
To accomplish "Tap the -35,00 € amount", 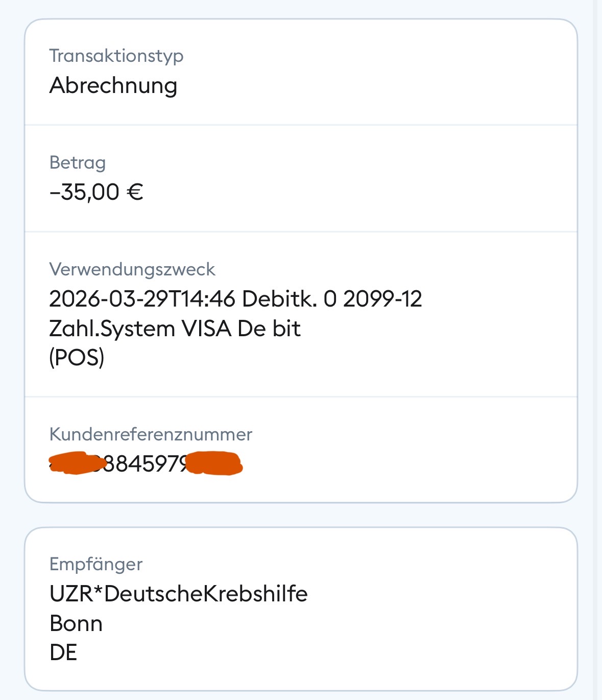I will [x=97, y=192].
